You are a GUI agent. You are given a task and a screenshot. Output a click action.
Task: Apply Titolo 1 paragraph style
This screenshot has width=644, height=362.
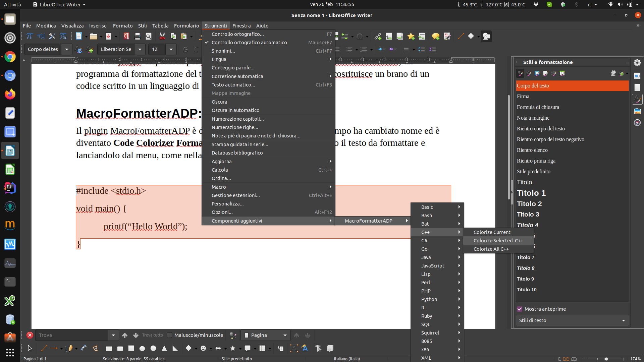(x=572, y=193)
